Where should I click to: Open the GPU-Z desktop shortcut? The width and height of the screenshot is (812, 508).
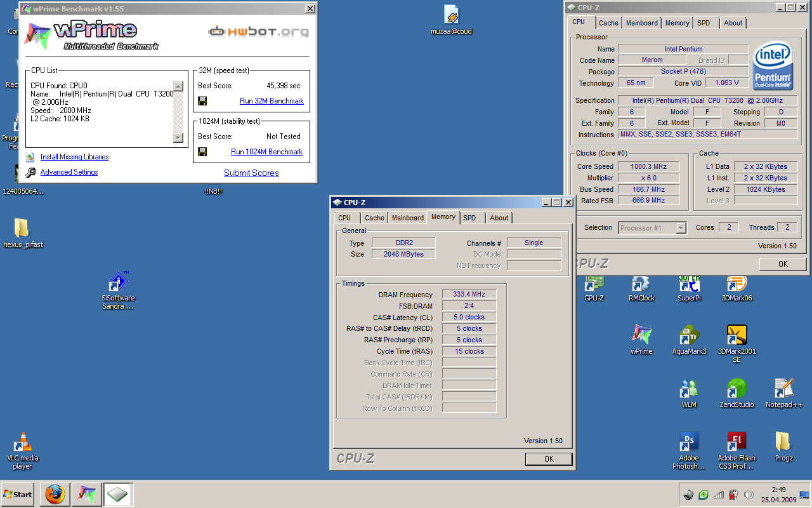pos(594,288)
